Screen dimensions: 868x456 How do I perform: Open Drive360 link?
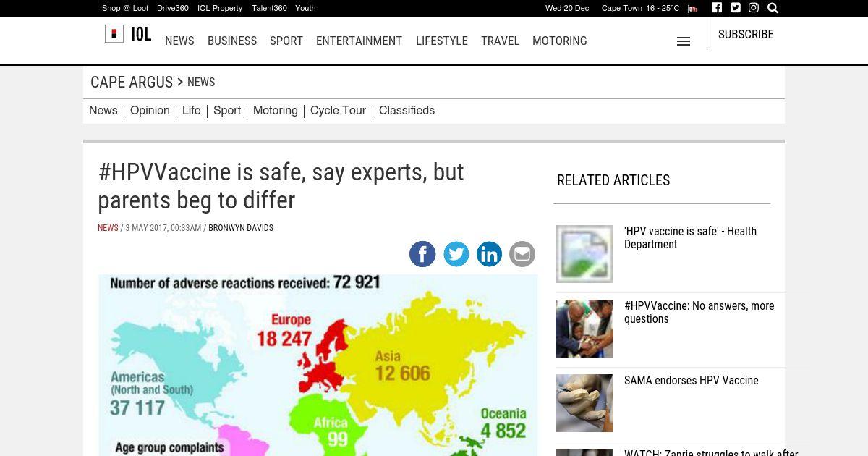coord(173,8)
